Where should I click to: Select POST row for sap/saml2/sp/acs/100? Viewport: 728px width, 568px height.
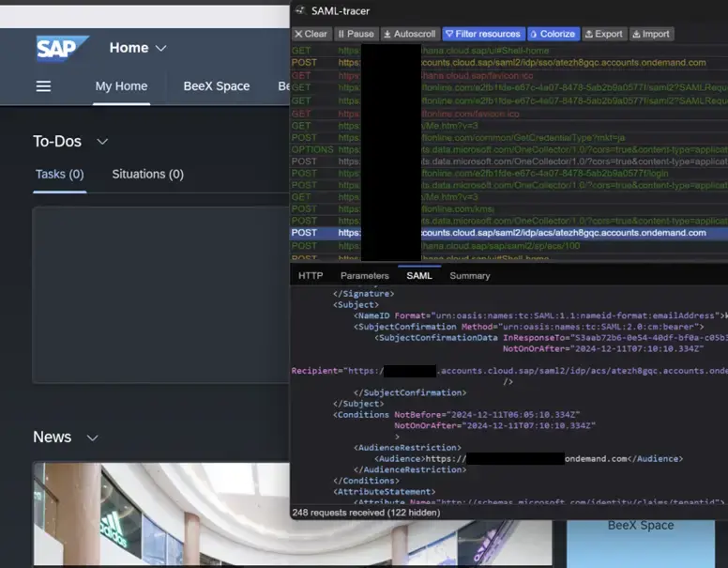pos(508,246)
